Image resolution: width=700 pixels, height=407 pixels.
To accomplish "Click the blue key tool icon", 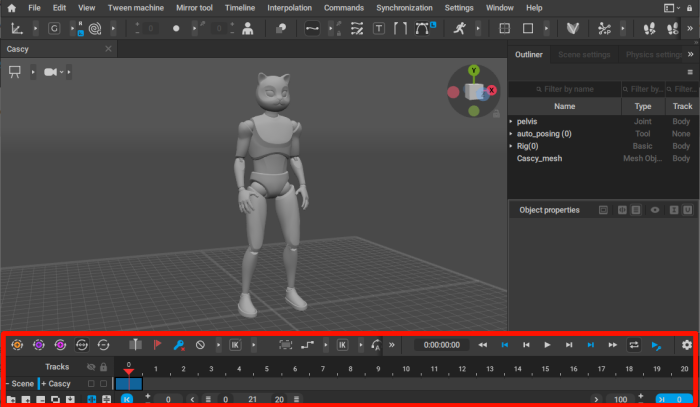I will (x=179, y=345).
